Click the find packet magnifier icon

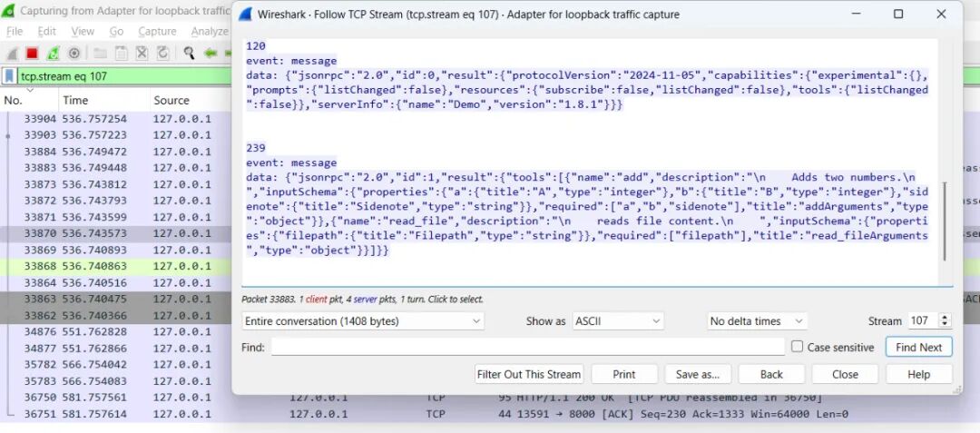click(189, 54)
